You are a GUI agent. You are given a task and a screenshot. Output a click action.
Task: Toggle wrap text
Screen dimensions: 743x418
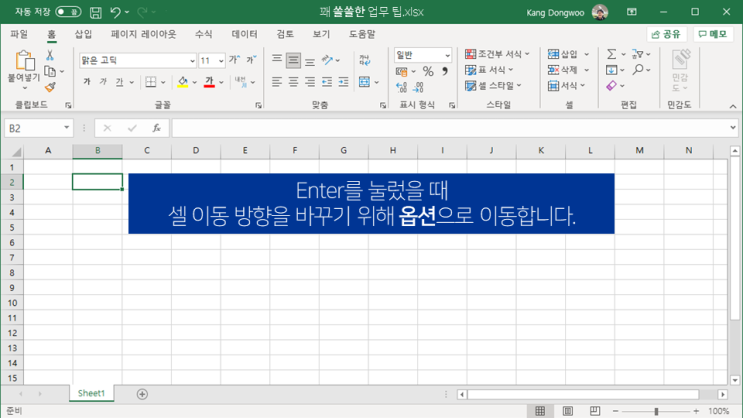(364, 60)
